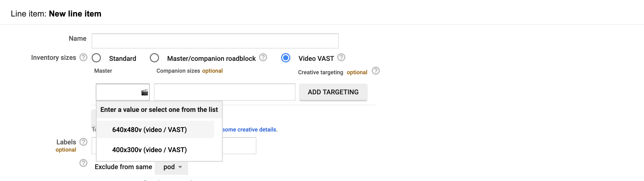Viewport: 644px width, 181px height.
Task: Click the help icon next to Labels
Action: pyautogui.click(x=83, y=141)
